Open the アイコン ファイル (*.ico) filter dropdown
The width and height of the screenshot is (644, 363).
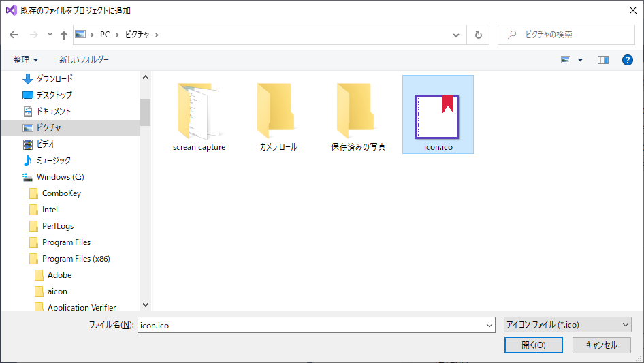point(568,325)
